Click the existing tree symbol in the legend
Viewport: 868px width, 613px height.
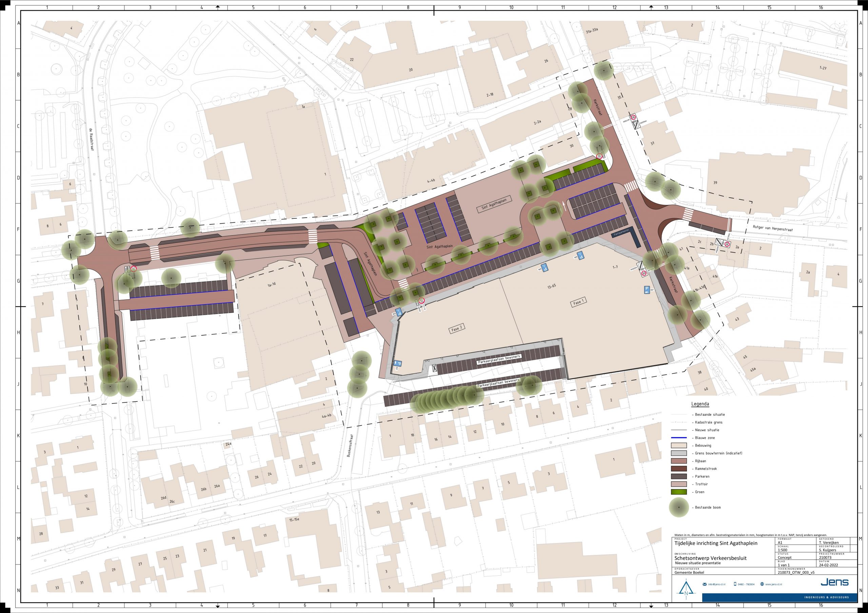679,508
